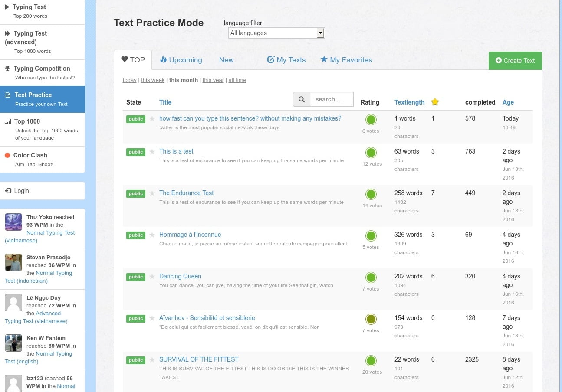Click the yellow star column header icon

(x=435, y=102)
